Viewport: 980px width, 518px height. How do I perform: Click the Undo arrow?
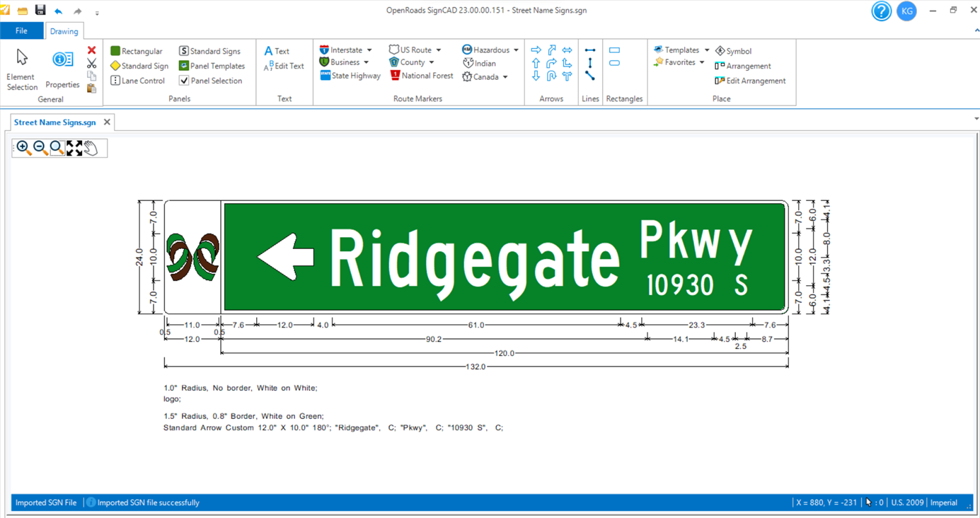click(x=58, y=11)
